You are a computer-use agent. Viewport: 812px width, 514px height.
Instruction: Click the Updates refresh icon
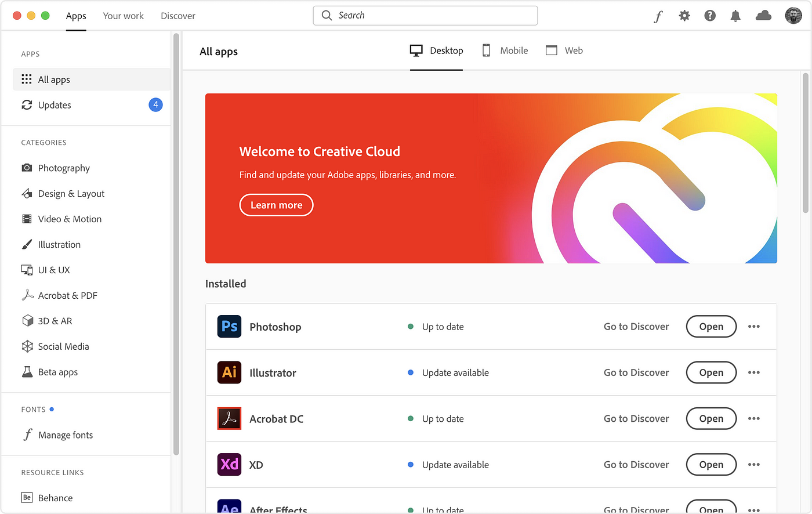tap(27, 105)
